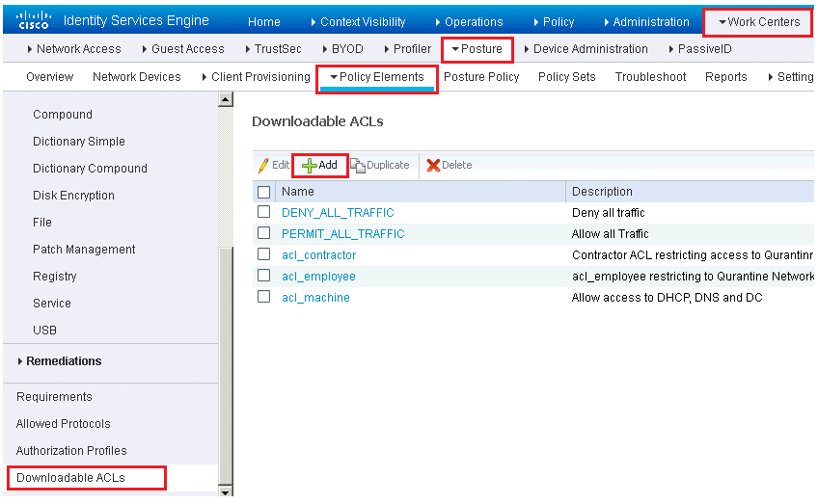Click the sidebar scroll-up arrow
Image resolution: width=818 pixels, height=504 pixels.
click(226, 99)
